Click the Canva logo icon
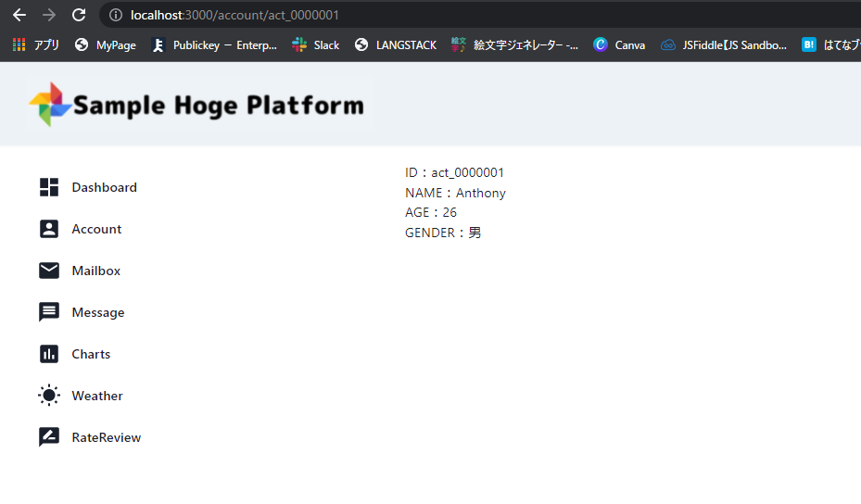Screen dimensions: 861x504 pos(601,45)
